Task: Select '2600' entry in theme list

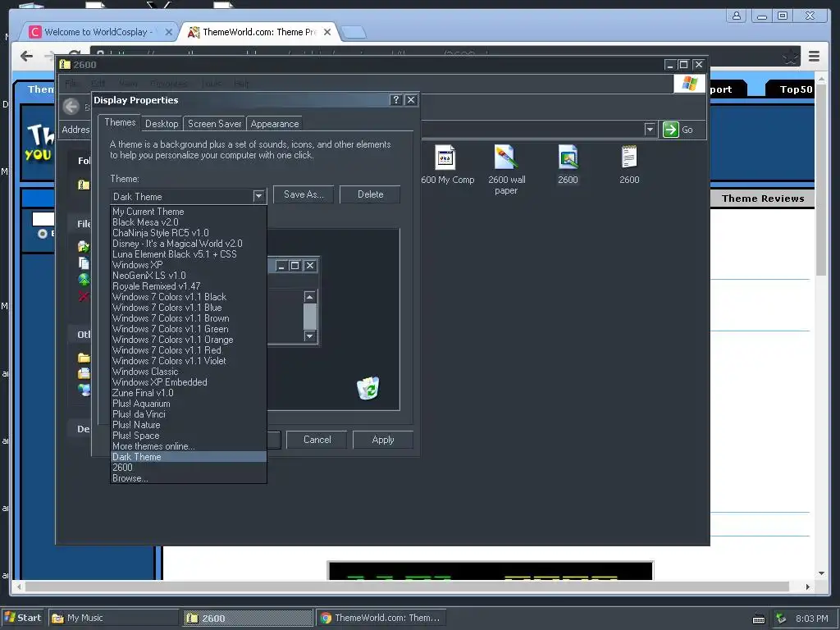Action: coord(189,467)
